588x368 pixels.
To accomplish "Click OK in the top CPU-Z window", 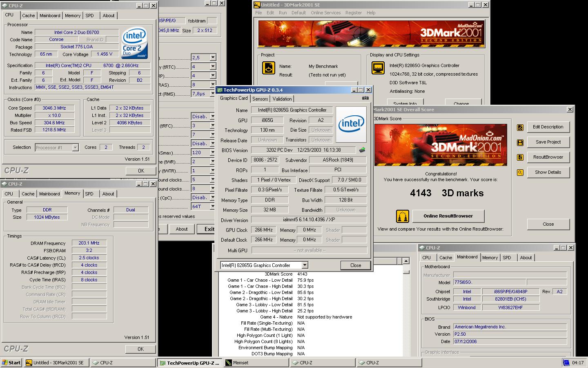I will pyautogui.click(x=141, y=171).
